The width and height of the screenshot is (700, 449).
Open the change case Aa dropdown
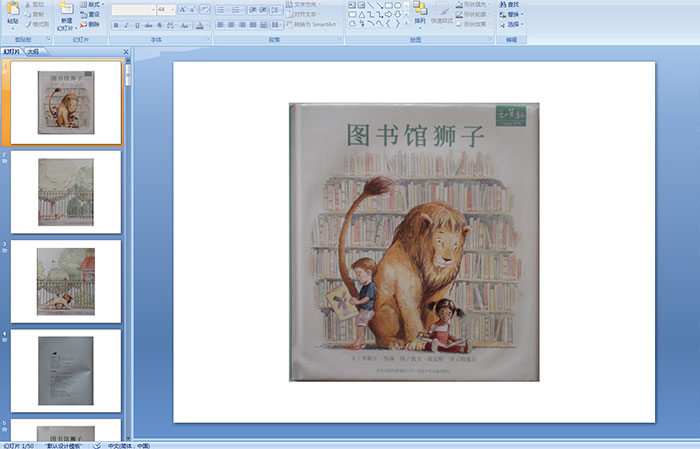point(185,25)
